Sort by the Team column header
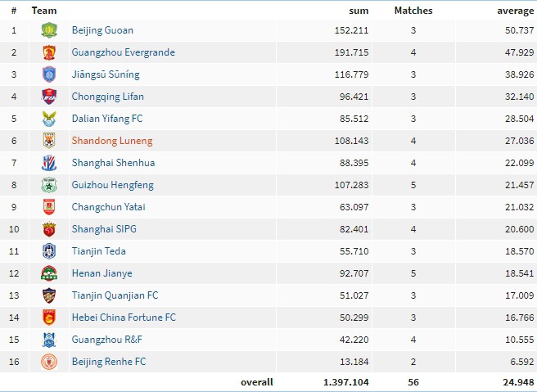This screenshot has height=392, width=537. tap(44, 11)
